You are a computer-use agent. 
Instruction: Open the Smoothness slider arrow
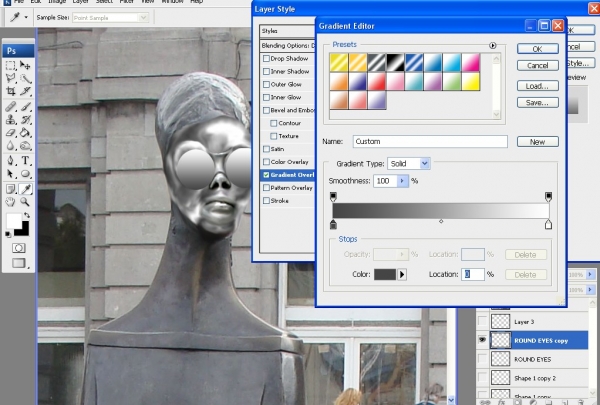click(402, 181)
